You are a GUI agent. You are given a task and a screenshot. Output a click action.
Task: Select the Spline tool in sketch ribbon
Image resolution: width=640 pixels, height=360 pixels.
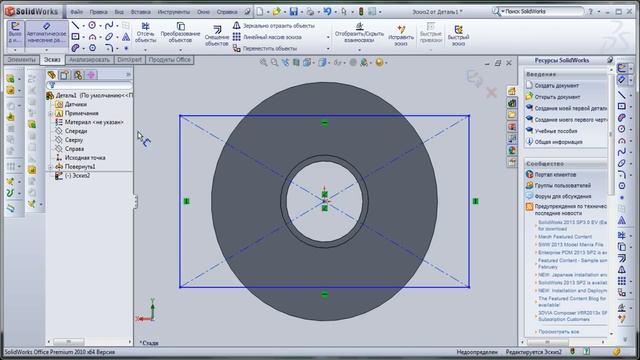pyautogui.click(x=109, y=26)
